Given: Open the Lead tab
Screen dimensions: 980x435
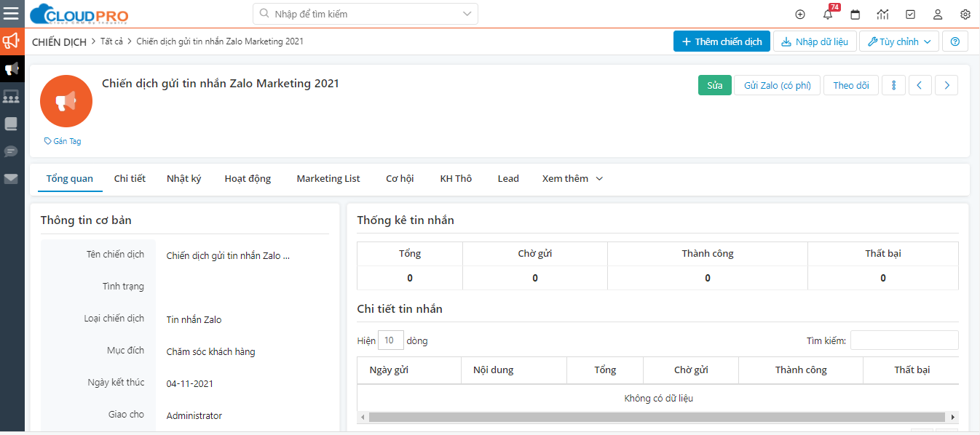Looking at the screenshot, I should 508,179.
